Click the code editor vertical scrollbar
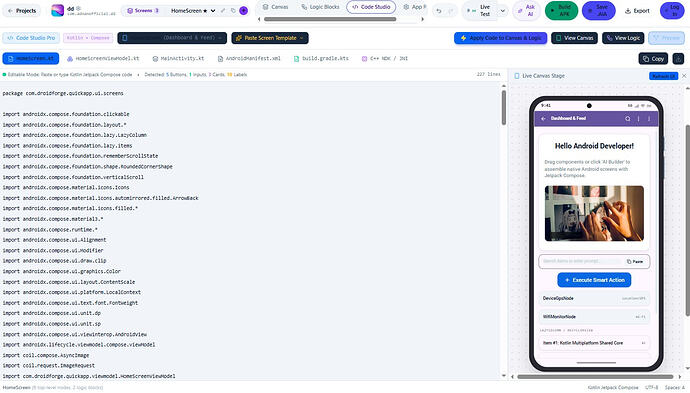The height and width of the screenshot is (393, 690). [x=504, y=108]
